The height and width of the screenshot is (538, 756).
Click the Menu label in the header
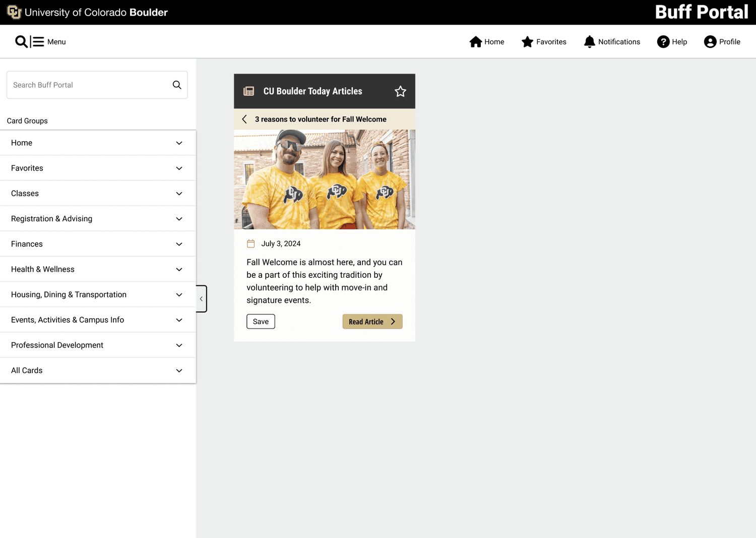point(56,42)
